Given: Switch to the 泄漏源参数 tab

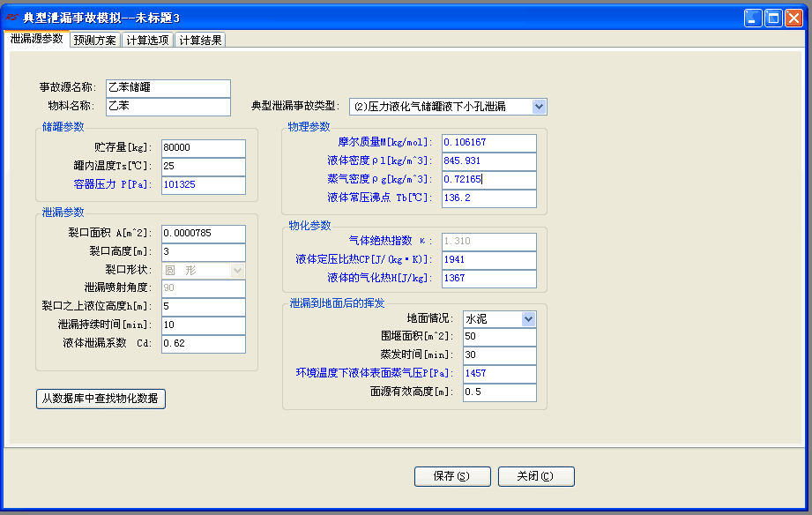Looking at the screenshot, I should click(37, 39).
